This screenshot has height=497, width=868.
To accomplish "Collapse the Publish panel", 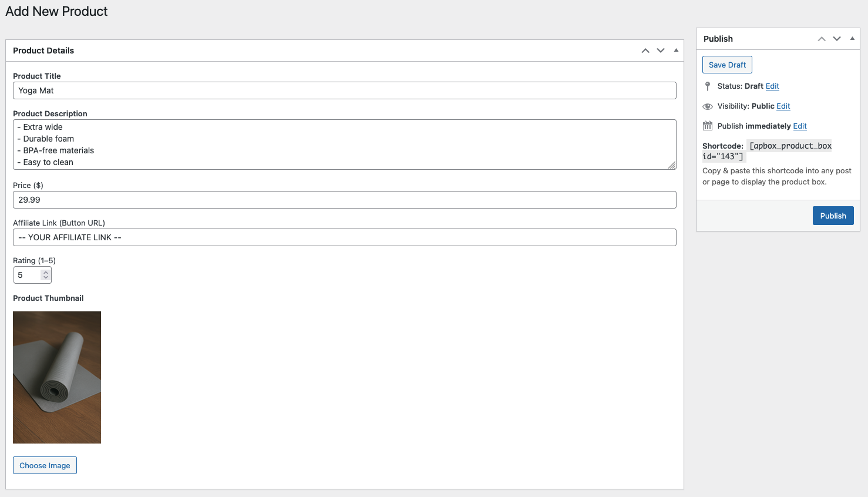I will [x=852, y=39].
